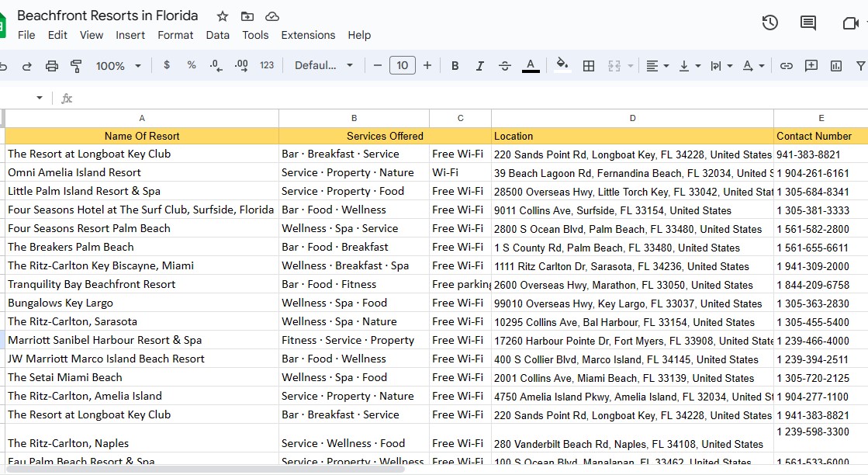
Task: Select the Paint format tool
Action: (76, 66)
